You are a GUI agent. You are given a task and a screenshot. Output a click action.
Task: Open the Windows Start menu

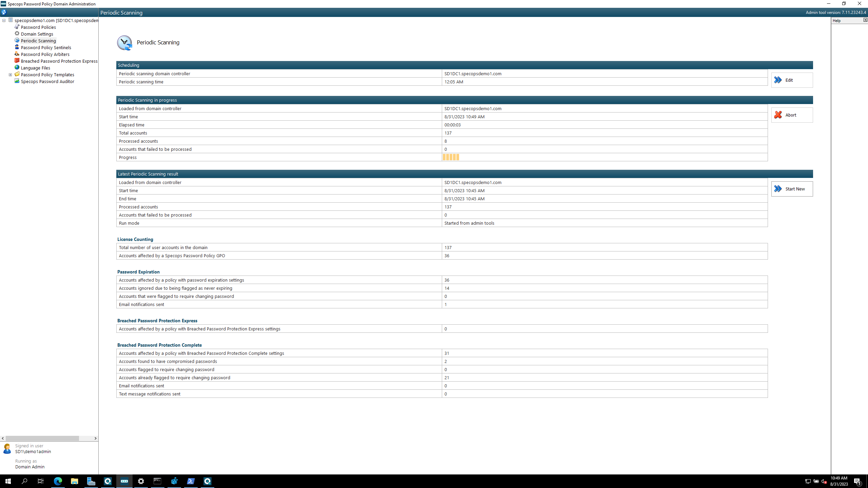coord(8,481)
